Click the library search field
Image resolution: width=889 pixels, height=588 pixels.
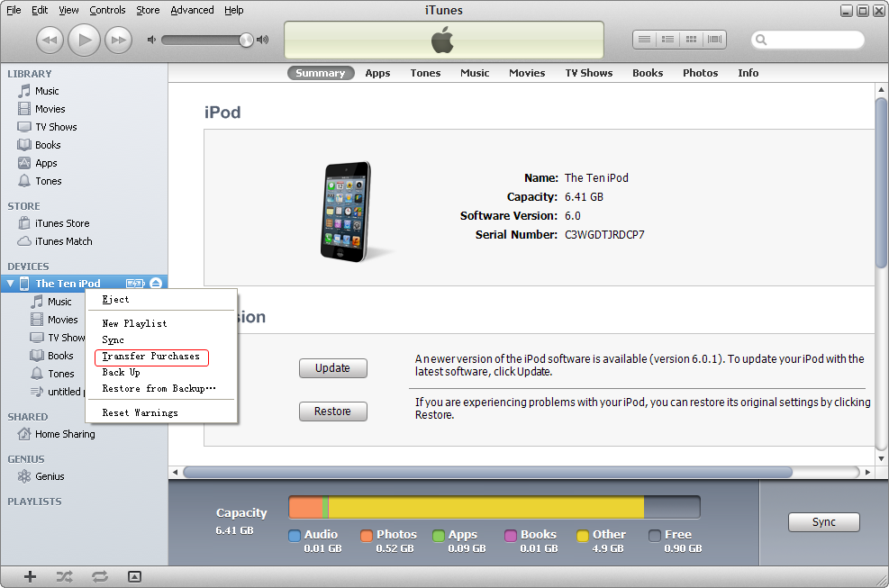pyautogui.click(x=807, y=40)
